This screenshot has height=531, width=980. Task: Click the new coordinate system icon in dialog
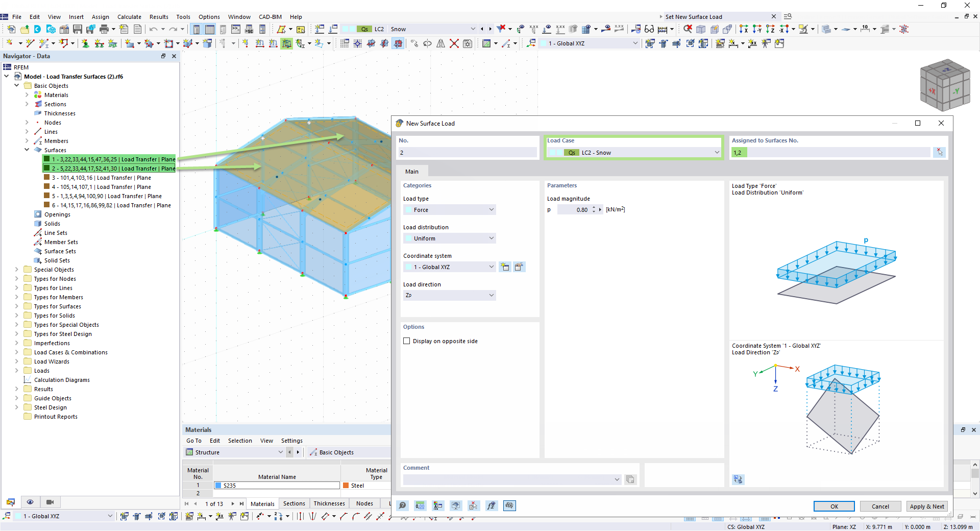(x=505, y=267)
